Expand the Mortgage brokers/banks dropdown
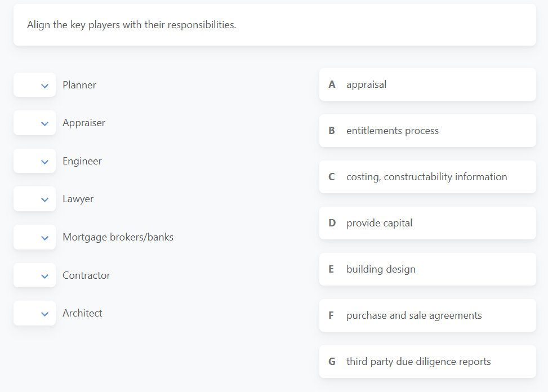Image resolution: width=548 pixels, height=392 pixels. click(x=34, y=237)
